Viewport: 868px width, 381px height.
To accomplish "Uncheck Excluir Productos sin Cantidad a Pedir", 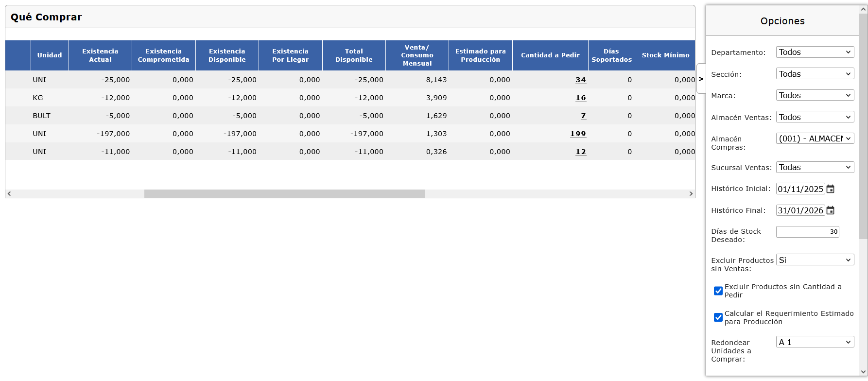I will click(718, 291).
